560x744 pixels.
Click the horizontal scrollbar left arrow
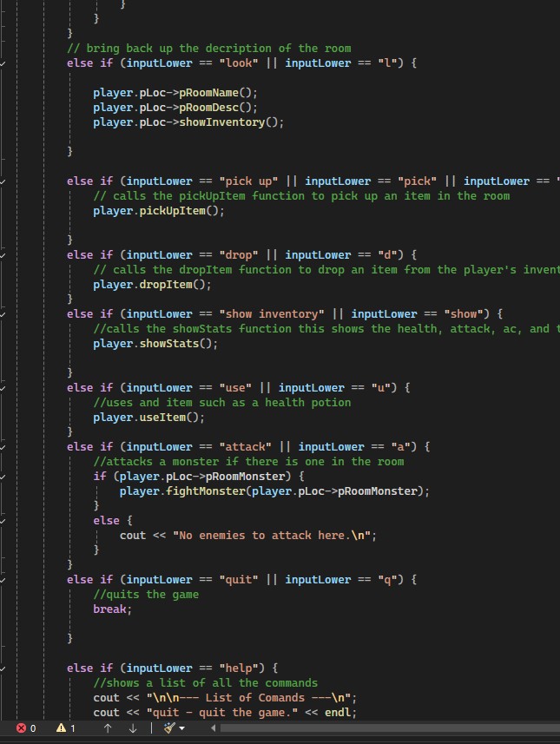pyautogui.click(x=213, y=728)
